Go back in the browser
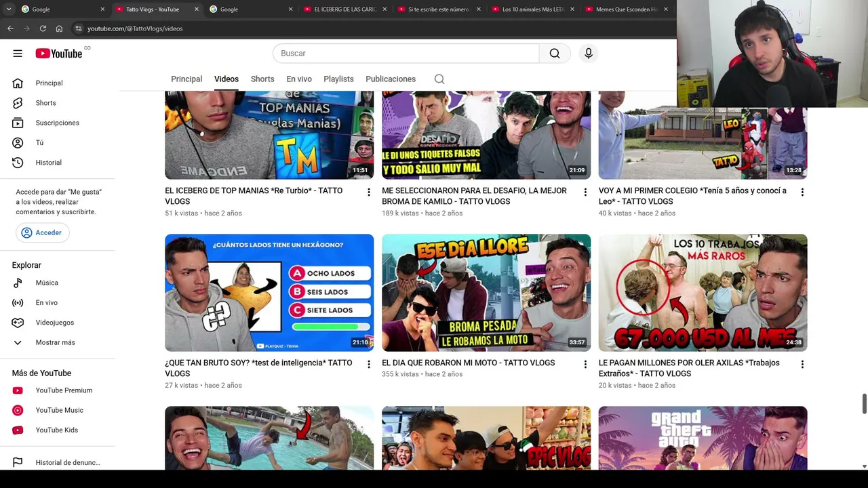This screenshot has width=868, height=488. click(10, 28)
